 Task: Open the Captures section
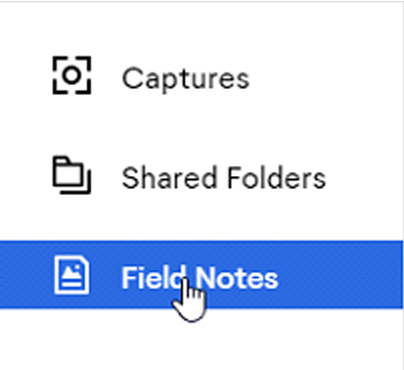[x=201, y=75]
